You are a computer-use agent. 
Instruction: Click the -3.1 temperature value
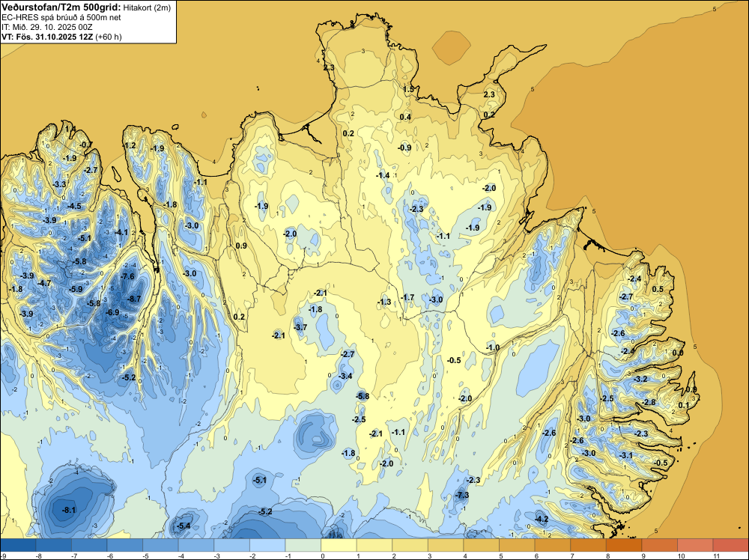625,455
